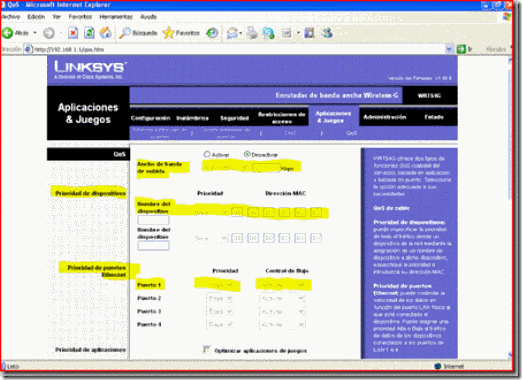Go back with the Atrás button
The image size is (522, 380).
[x=15, y=33]
